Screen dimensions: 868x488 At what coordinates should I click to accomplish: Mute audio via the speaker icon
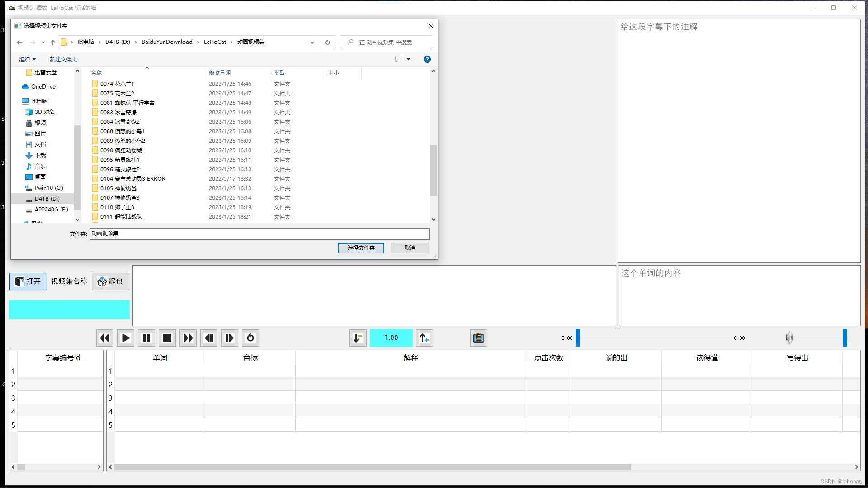(x=789, y=338)
